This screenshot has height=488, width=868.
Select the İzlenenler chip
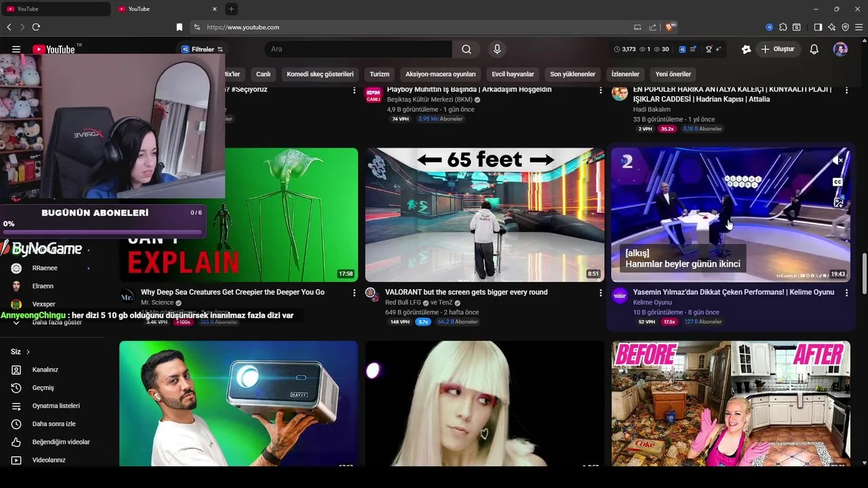(x=625, y=74)
